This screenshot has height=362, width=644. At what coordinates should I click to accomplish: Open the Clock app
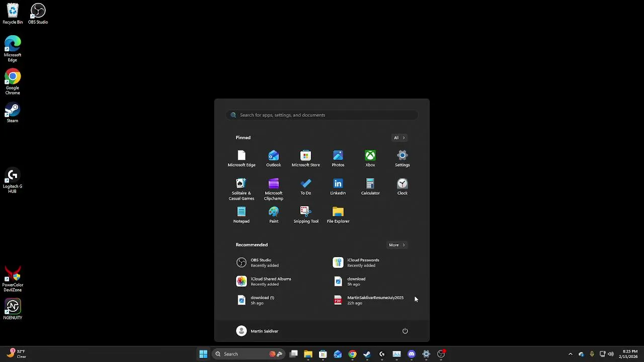tap(403, 187)
